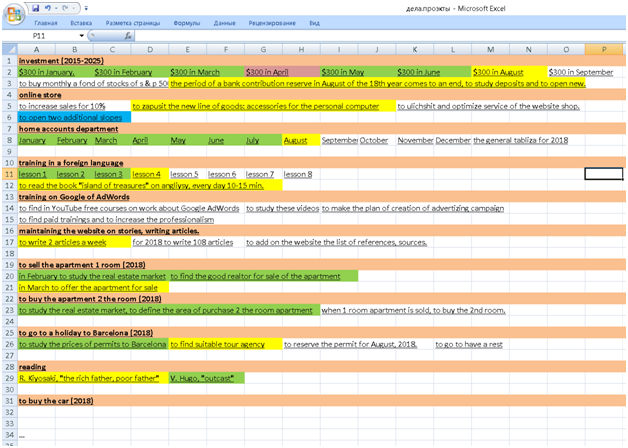Image resolution: width=628 pixels, height=448 pixels.
Task: Redo the action in the quick toolbar
Action: 65,8
